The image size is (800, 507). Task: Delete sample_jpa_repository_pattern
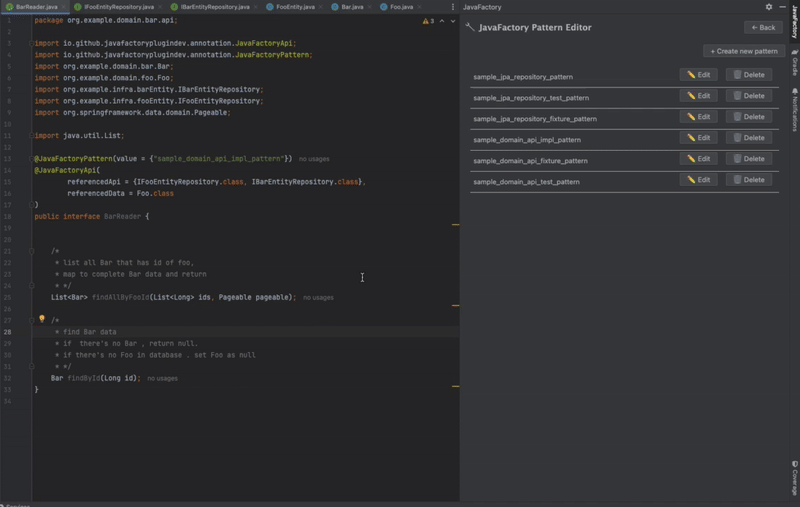coord(748,75)
